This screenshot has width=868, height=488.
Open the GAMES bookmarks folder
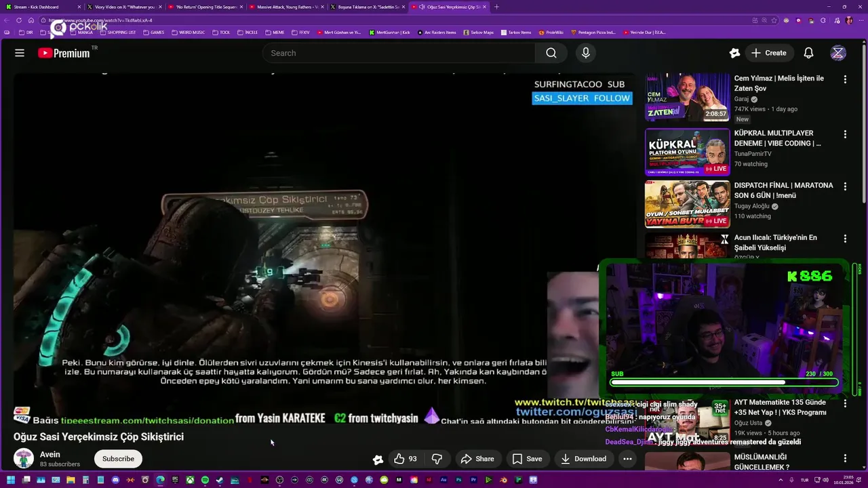click(153, 33)
